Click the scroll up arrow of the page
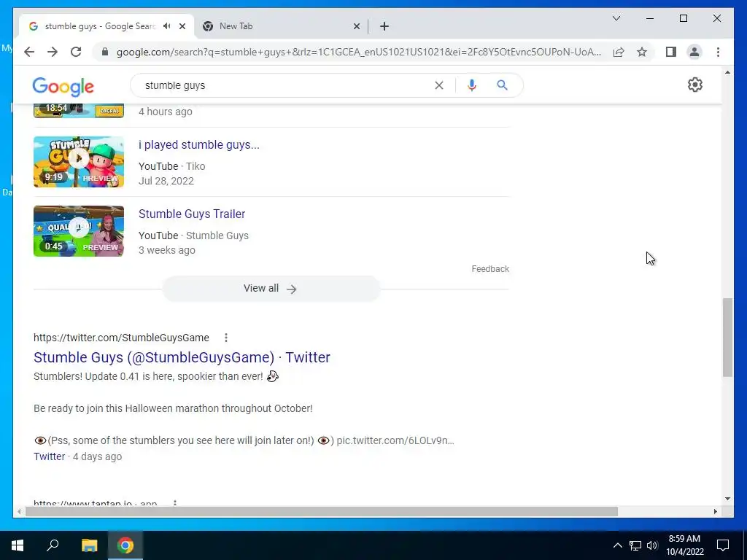The width and height of the screenshot is (747, 560). coord(727,72)
